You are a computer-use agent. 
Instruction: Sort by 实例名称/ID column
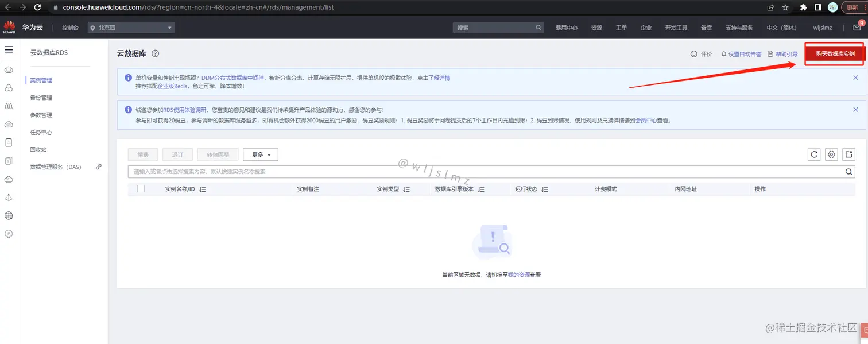(202, 190)
